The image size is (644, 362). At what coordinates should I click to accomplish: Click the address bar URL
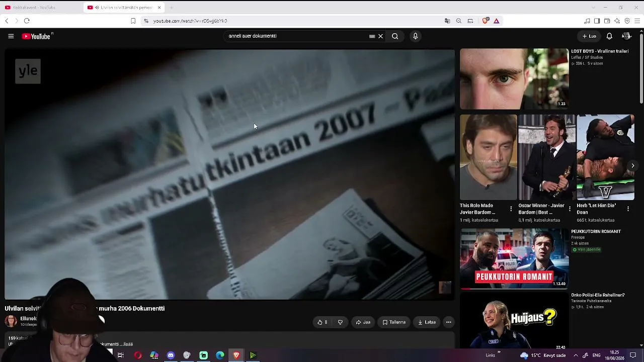[x=190, y=21]
